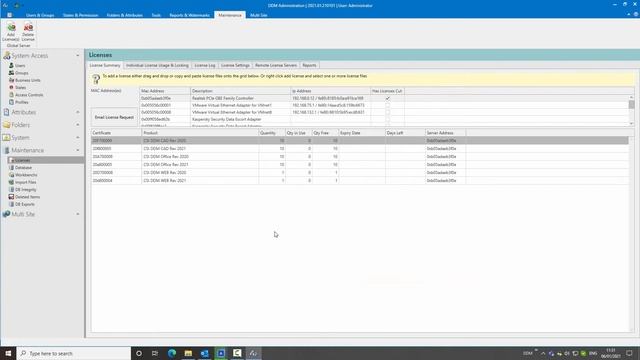Open Task View on the taskbar
The image size is (640, 360).
click(155, 353)
